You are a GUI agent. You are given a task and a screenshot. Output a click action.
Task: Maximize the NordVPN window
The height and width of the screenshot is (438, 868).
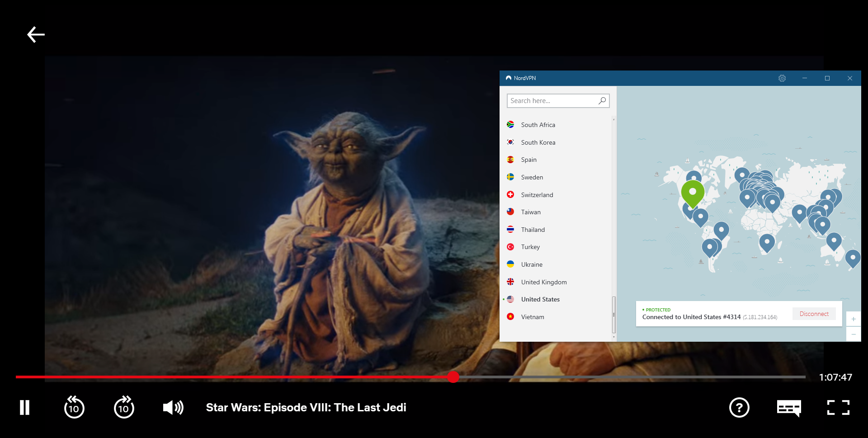pos(827,78)
